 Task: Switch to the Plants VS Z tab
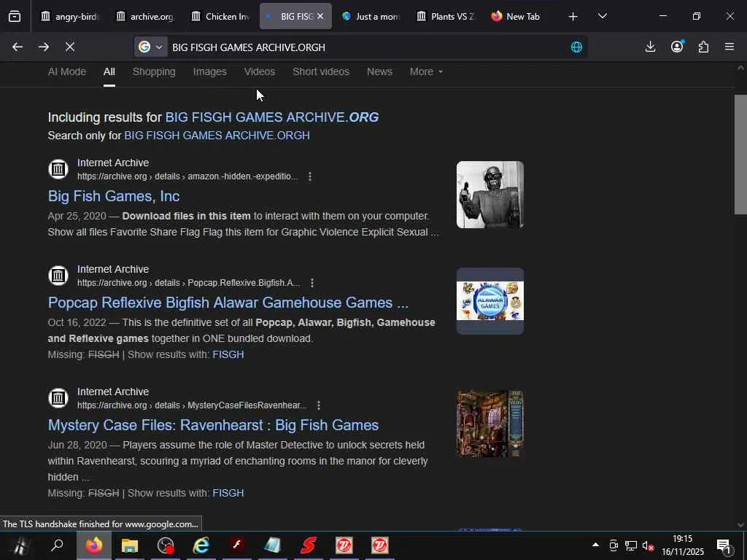pyautogui.click(x=446, y=17)
